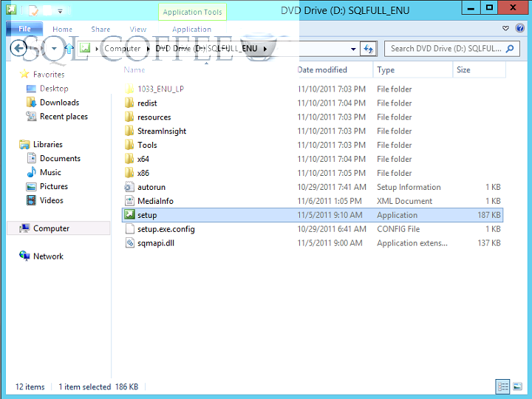The height and width of the screenshot is (399, 532).
Task: Switch to the Home ribbon tab
Action: click(x=62, y=29)
